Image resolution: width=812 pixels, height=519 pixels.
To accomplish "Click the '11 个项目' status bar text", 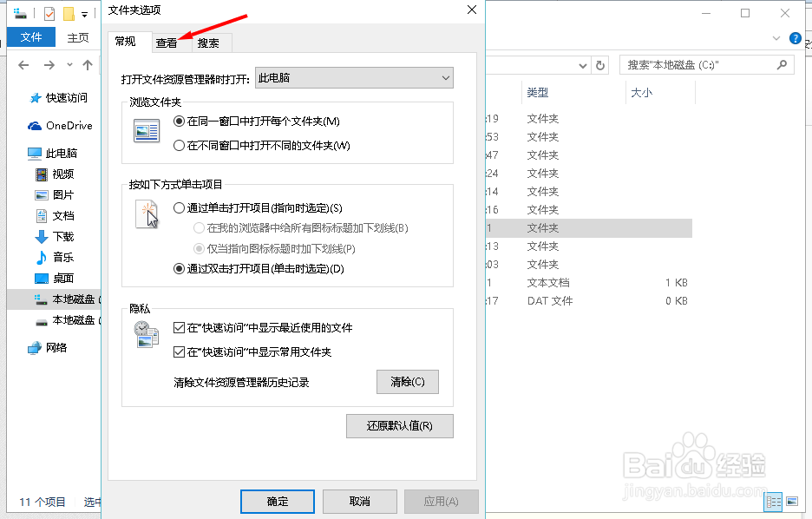I will point(43,502).
